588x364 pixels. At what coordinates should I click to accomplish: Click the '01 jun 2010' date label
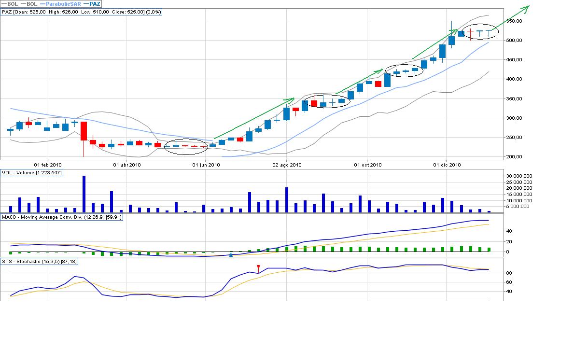click(x=206, y=165)
